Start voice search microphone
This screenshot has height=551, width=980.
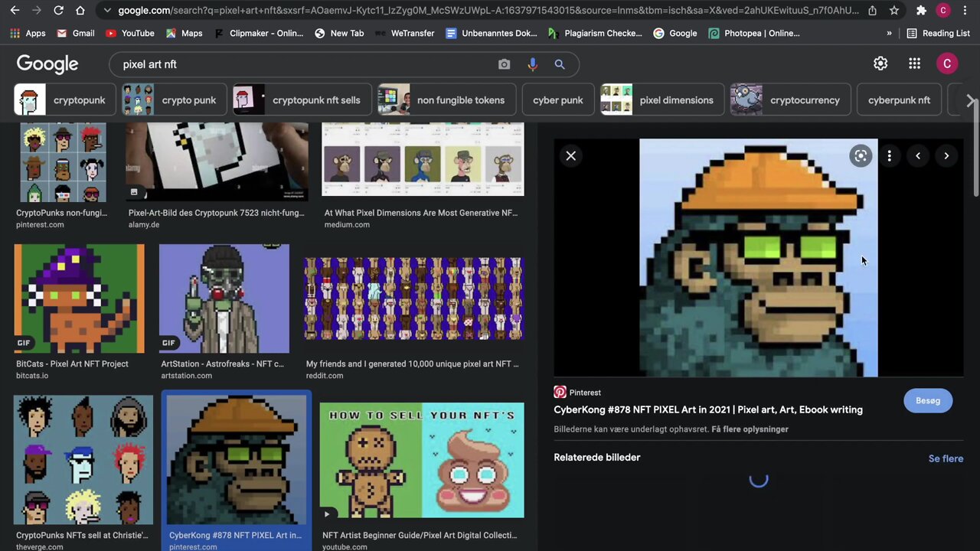point(532,64)
